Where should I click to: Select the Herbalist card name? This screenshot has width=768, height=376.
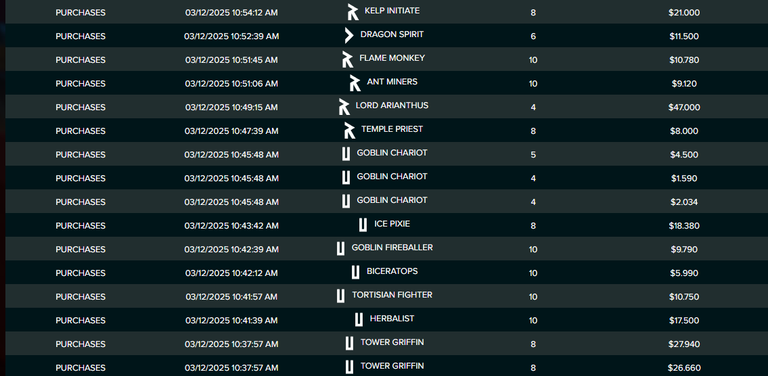pos(392,318)
